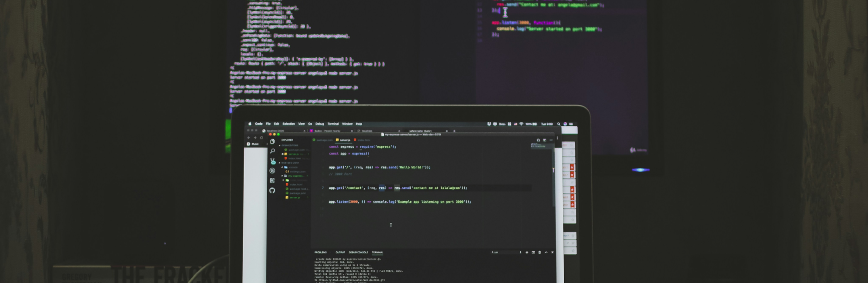Maximize terminal panel with the up chevron
This screenshot has height=283, width=868.
pos(546,252)
